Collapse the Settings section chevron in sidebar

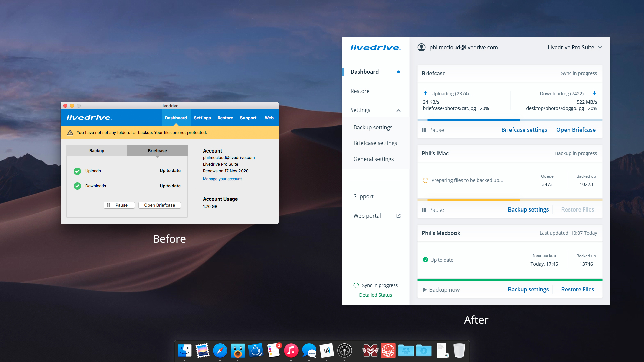click(x=398, y=110)
